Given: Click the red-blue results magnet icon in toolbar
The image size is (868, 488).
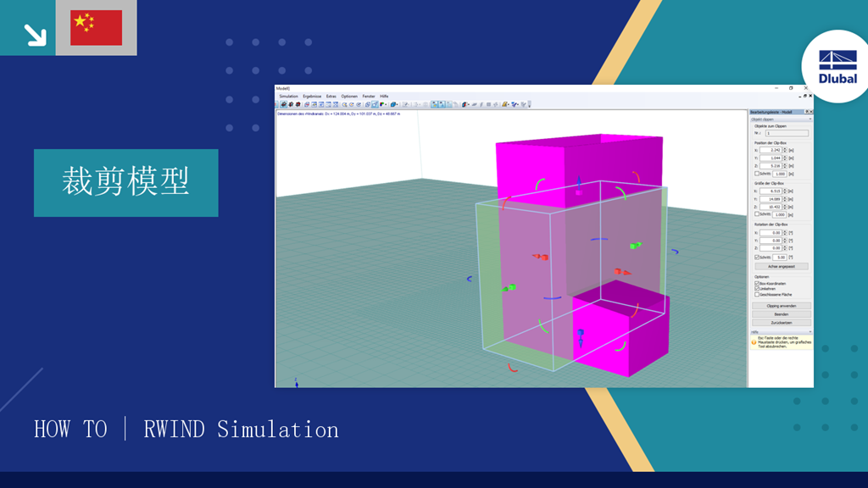Looking at the screenshot, I should coord(465,104).
